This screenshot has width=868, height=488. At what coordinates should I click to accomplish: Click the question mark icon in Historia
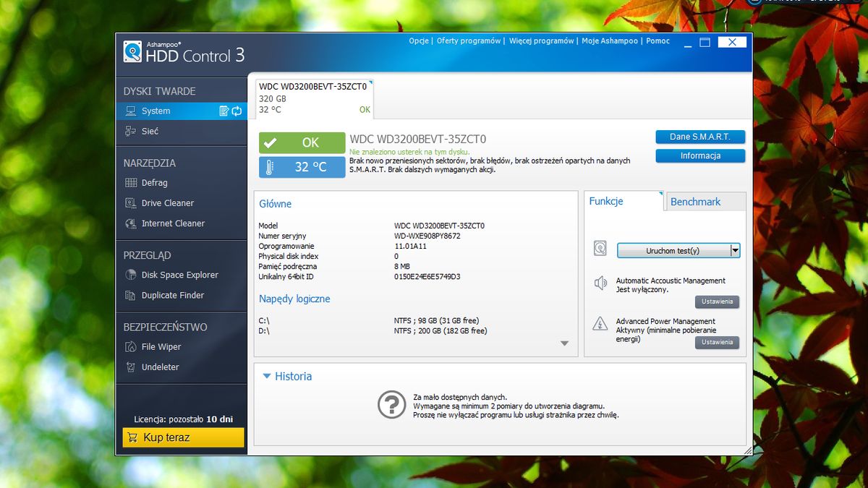[x=392, y=405]
